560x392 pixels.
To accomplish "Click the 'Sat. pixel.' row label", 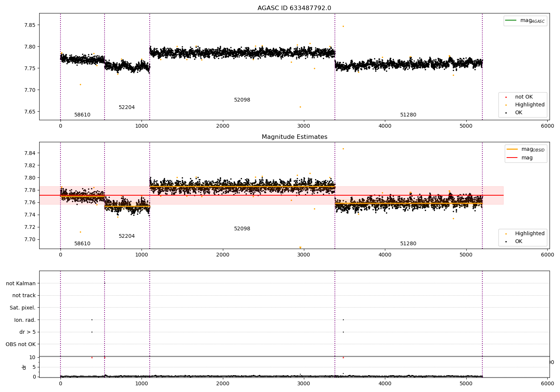I will click(x=23, y=308).
